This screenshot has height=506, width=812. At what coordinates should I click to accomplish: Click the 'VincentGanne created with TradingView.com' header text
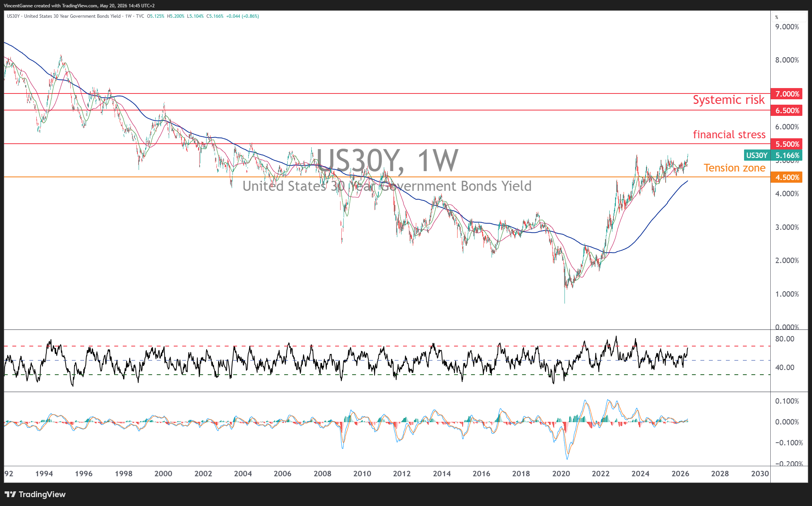(x=50, y=6)
